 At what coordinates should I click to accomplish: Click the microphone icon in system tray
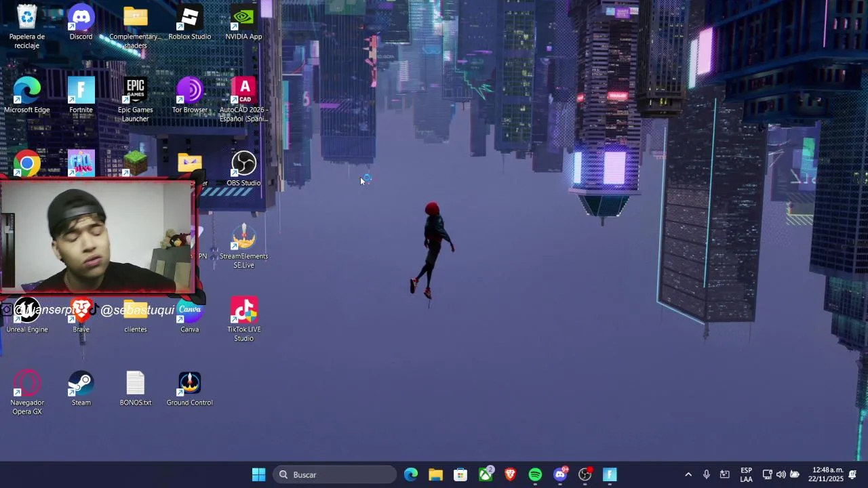[x=707, y=474]
